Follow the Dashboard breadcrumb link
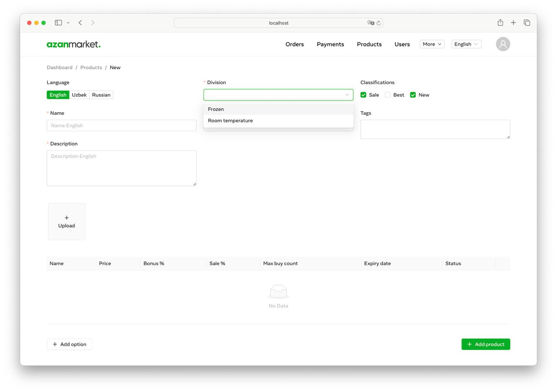This screenshot has width=557, height=392. 60,67
